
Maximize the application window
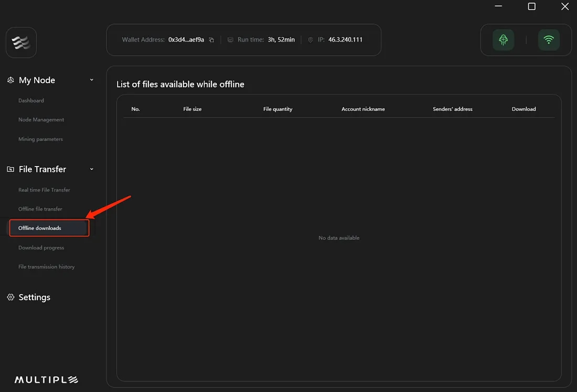pyautogui.click(x=531, y=6)
